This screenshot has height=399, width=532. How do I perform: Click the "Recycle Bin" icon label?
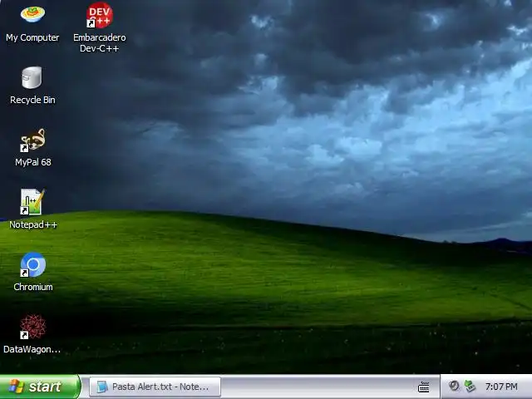click(x=32, y=100)
